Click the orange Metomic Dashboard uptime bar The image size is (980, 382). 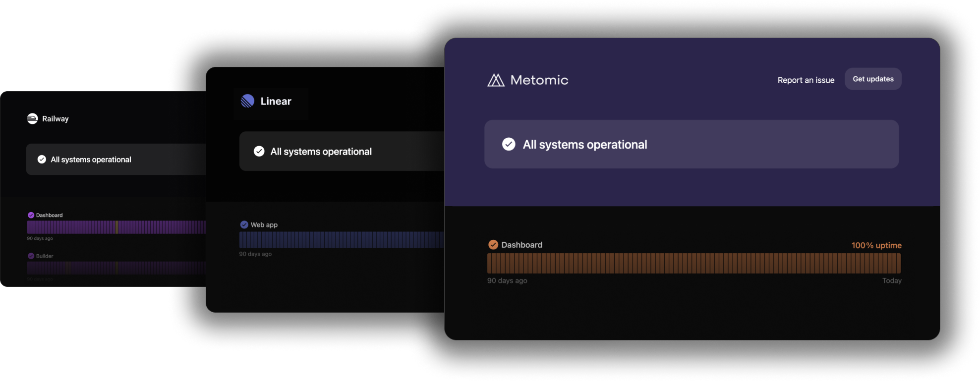coord(694,263)
